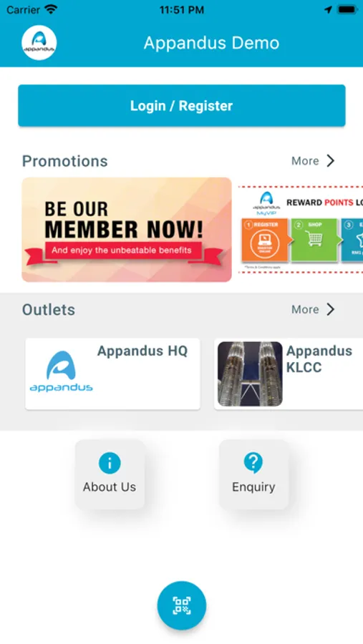Screen dimensions: 363x644
Task: Click the Wi-Fi status icon
Action: tap(51, 9)
